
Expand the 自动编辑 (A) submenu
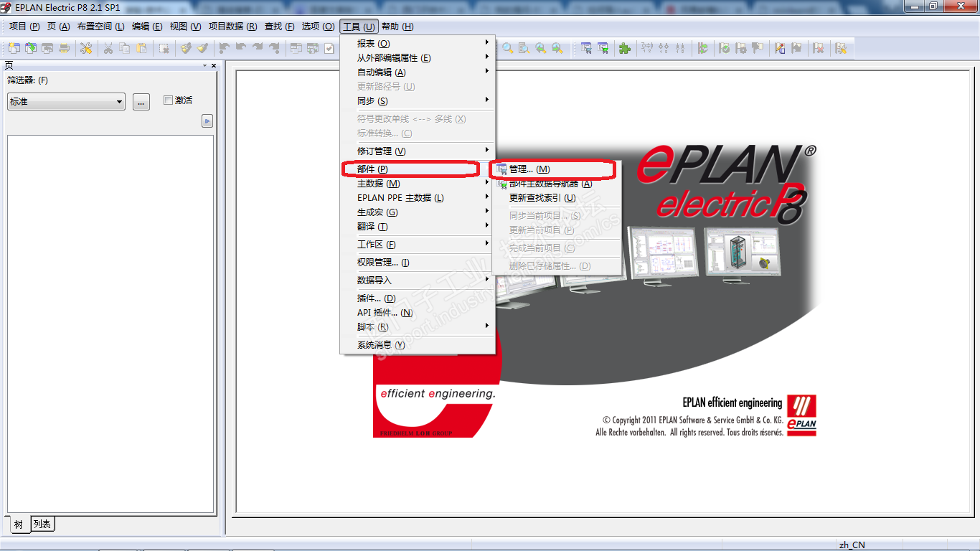coord(418,72)
